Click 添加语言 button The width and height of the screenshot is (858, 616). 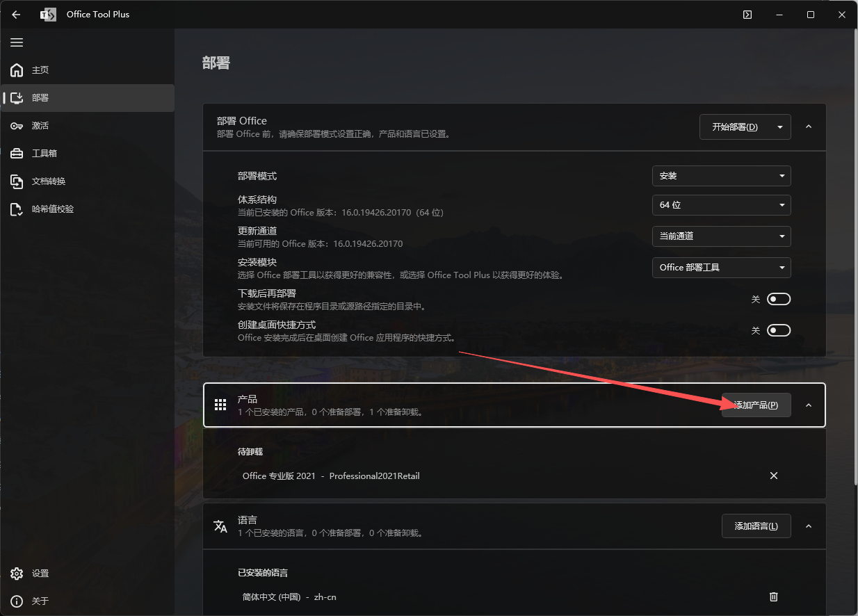tap(756, 526)
